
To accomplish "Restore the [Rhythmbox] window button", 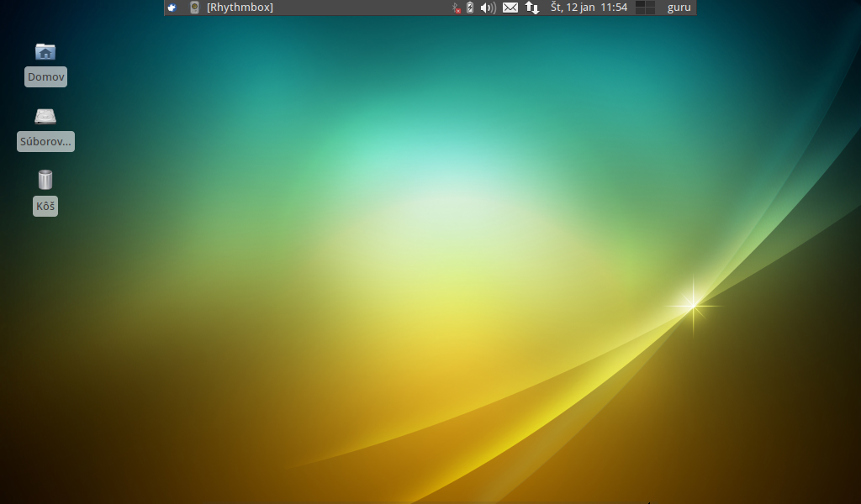I will click(x=240, y=7).
